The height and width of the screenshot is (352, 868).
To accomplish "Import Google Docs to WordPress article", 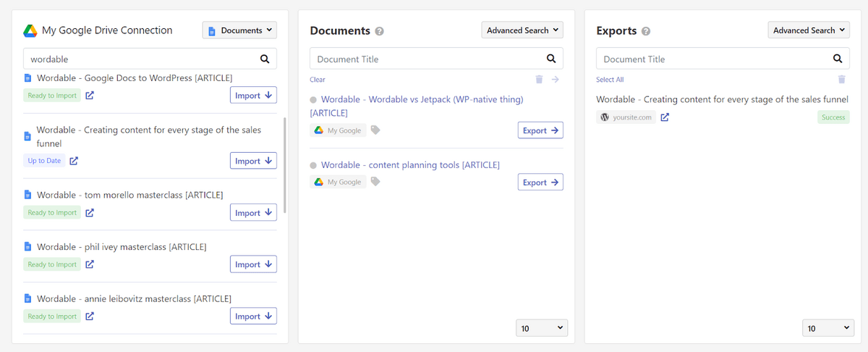I will pos(253,95).
